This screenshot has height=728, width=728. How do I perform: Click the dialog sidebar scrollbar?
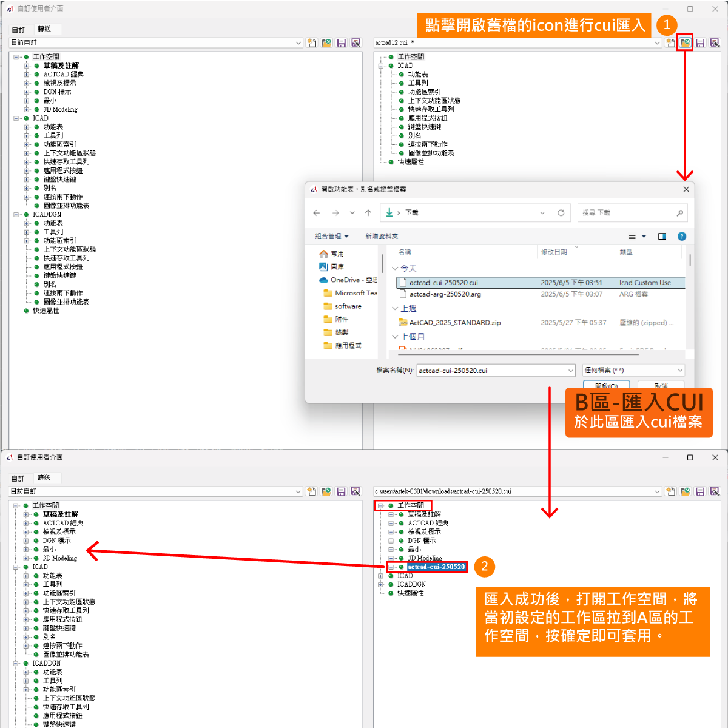(382, 263)
